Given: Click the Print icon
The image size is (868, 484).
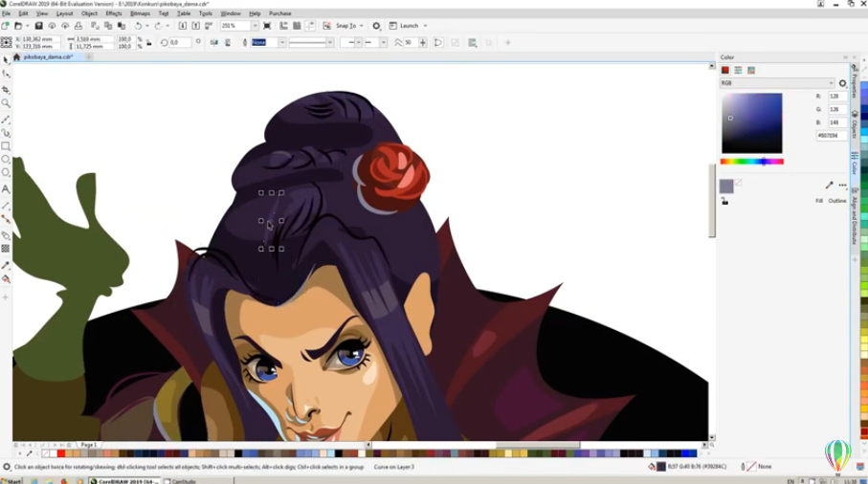Looking at the screenshot, I should (x=78, y=26).
